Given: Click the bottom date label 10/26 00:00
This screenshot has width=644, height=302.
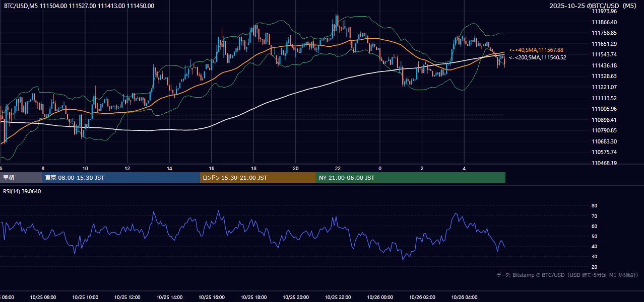Looking at the screenshot, I should click(x=380, y=297).
